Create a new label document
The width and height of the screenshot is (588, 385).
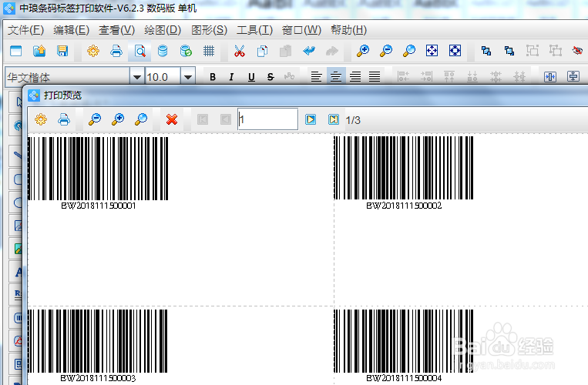click(x=15, y=51)
